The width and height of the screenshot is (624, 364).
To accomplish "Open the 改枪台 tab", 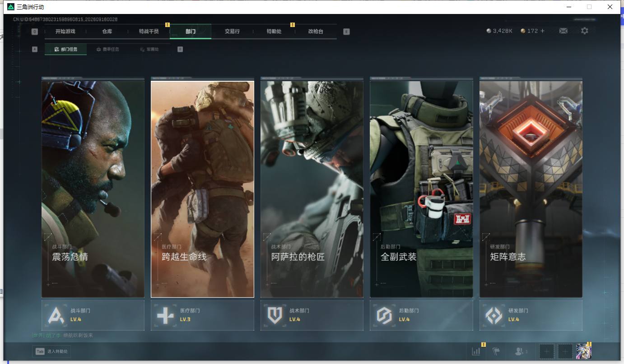I will pyautogui.click(x=316, y=32).
